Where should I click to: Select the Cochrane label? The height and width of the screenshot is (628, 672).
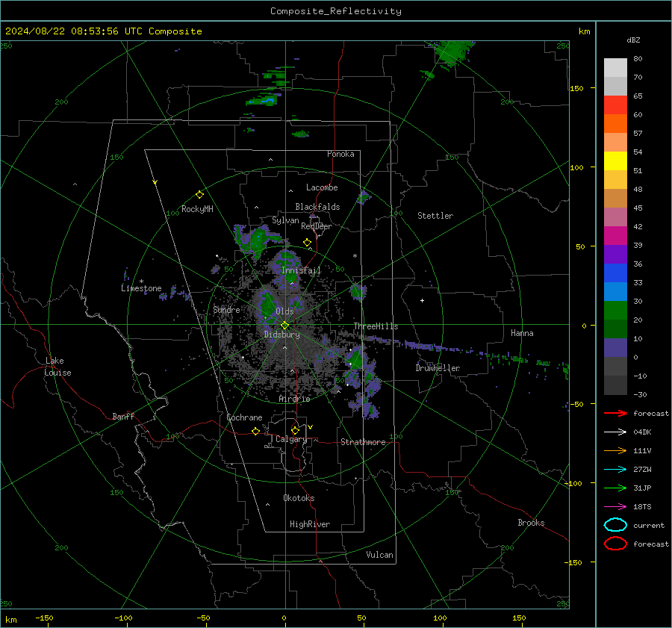[244, 417]
